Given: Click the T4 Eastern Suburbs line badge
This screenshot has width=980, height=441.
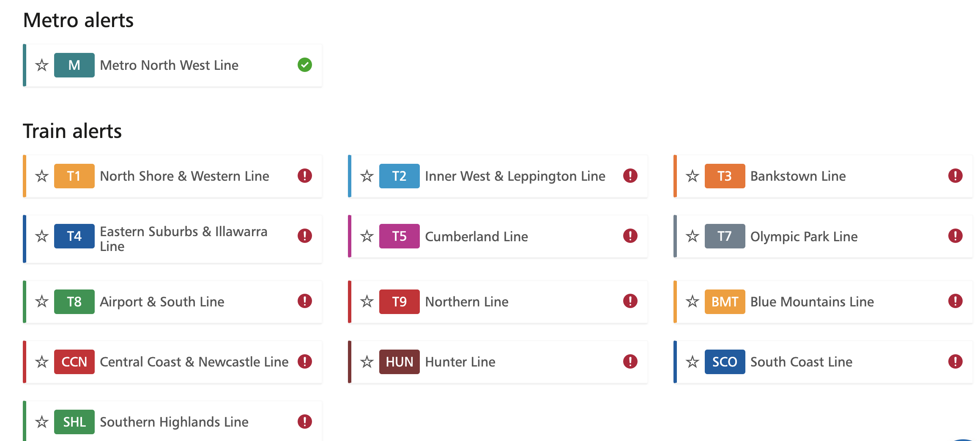Looking at the screenshot, I should (x=74, y=236).
